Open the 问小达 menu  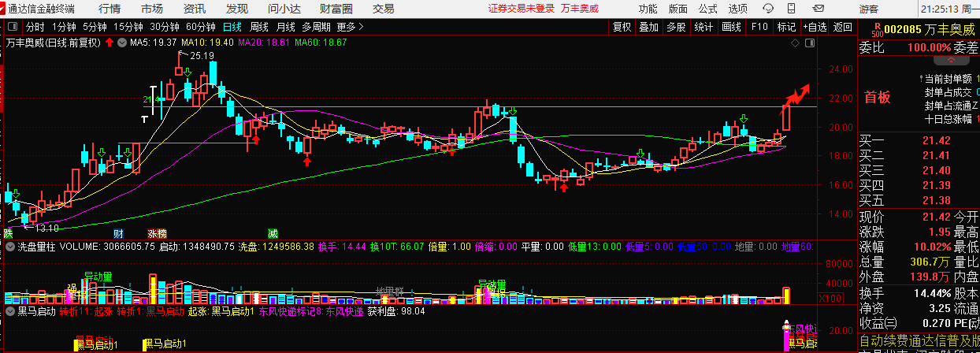pos(284,9)
